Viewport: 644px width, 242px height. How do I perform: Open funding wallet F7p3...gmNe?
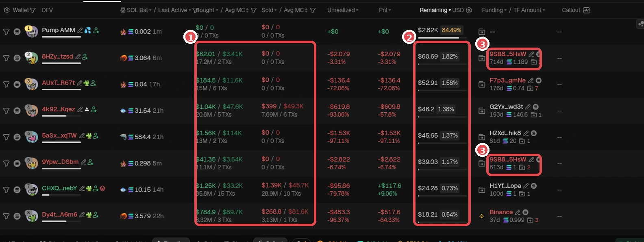point(507,81)
